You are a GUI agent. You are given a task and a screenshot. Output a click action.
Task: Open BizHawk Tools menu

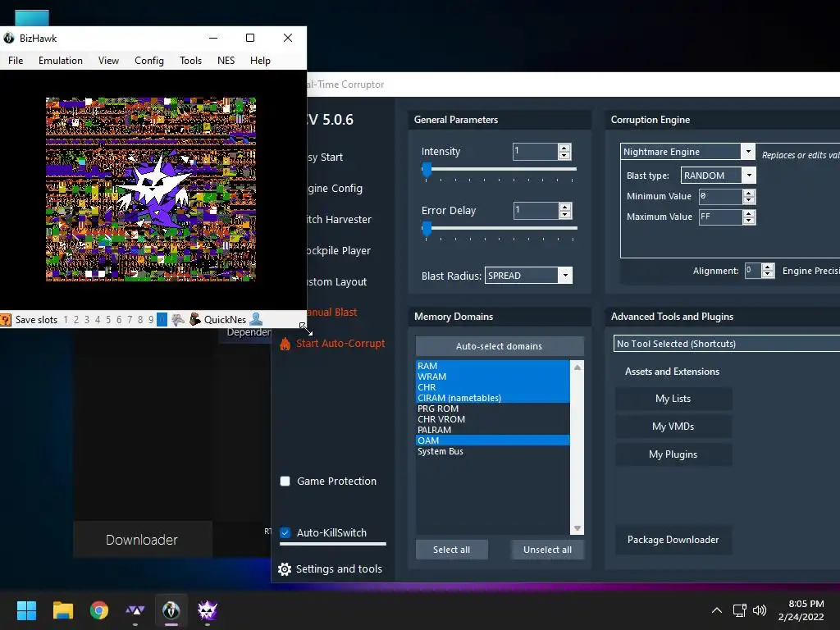[x=190, y=61]
